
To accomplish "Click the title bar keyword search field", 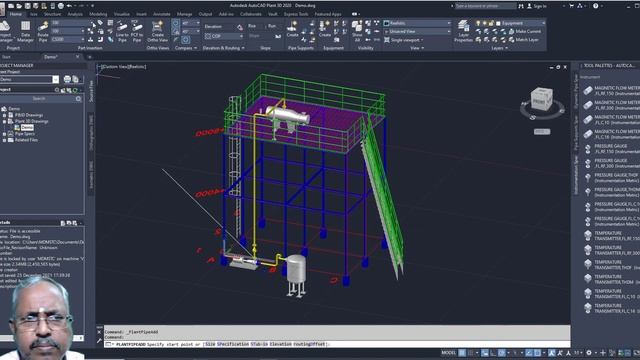I will [x=485, y=6].
